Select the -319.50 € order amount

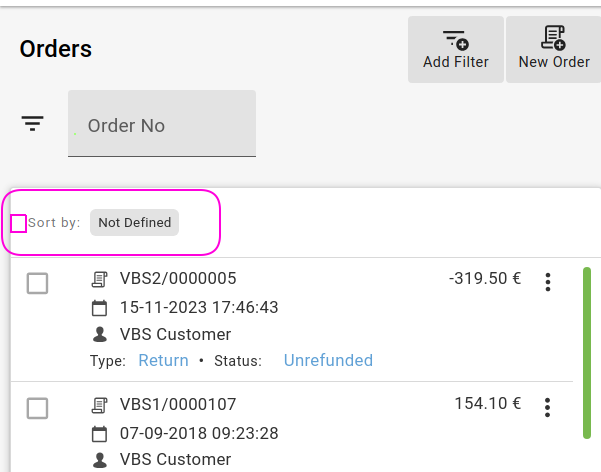click(485, 279)
